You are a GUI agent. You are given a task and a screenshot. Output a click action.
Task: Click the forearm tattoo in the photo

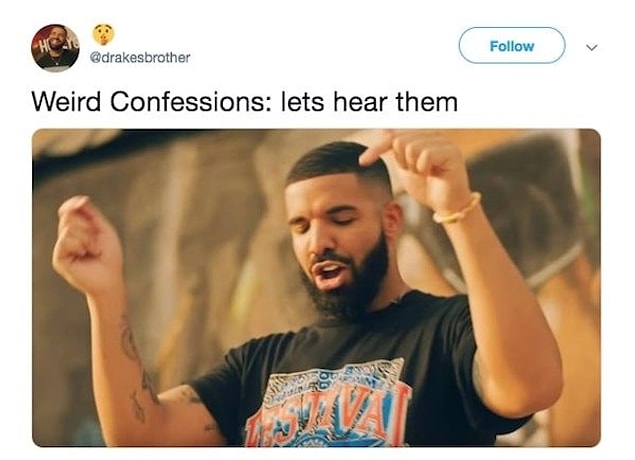pyautogui.click(x=139, y=366)
